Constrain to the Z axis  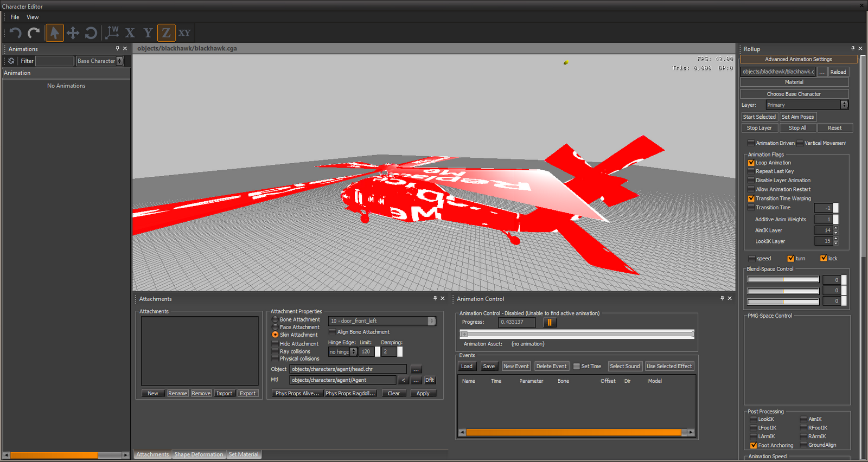point(166,33)
